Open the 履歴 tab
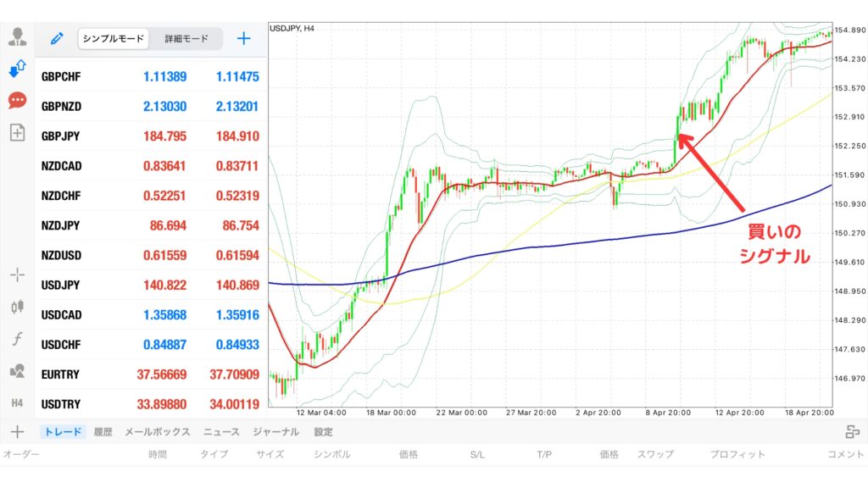The height and width of the screenshot is (488, 868). tap(103, 432)
